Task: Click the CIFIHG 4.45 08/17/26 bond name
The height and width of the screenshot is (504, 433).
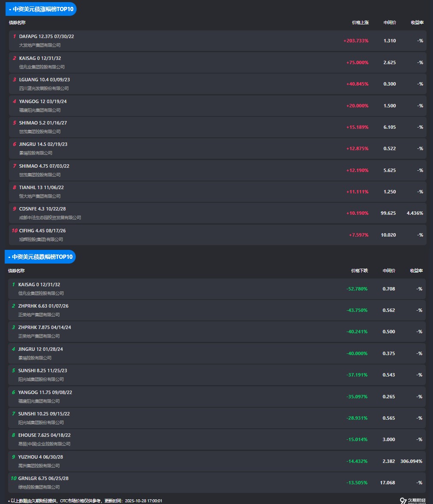Action: [x=42, y=231]
